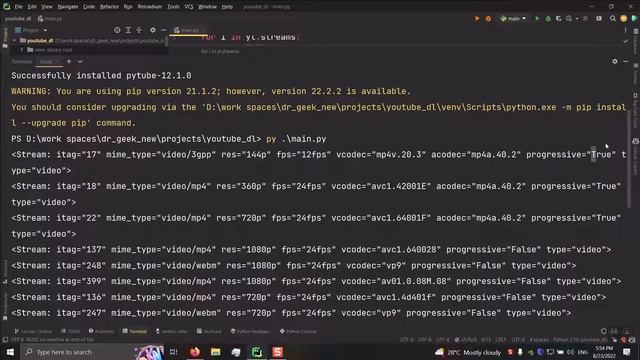Open the main run configuration dropdown
Viewport: 640px width, 360px height.
coord(513,19)
